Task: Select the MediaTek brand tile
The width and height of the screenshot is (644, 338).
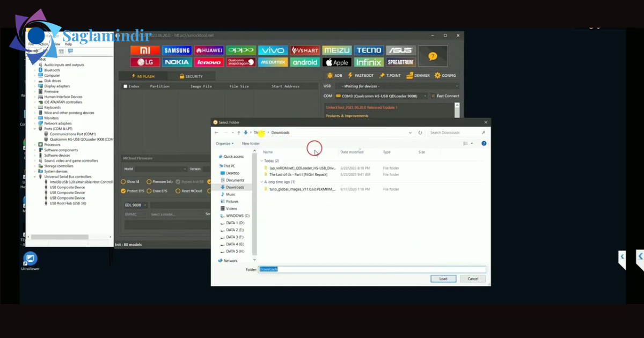Action: (273, 62)
